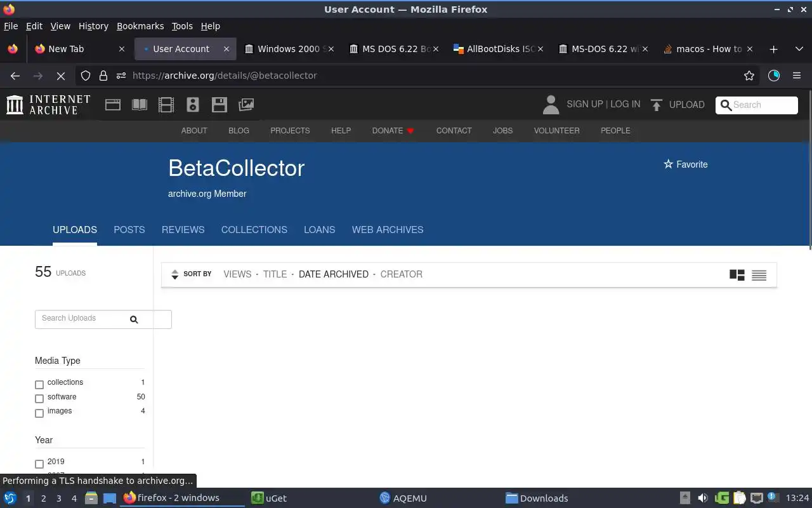The width and height of the screenshot is (812, 508).
Task: Sort uploads by DATE ARCHIVED
Action: point(333,274)
